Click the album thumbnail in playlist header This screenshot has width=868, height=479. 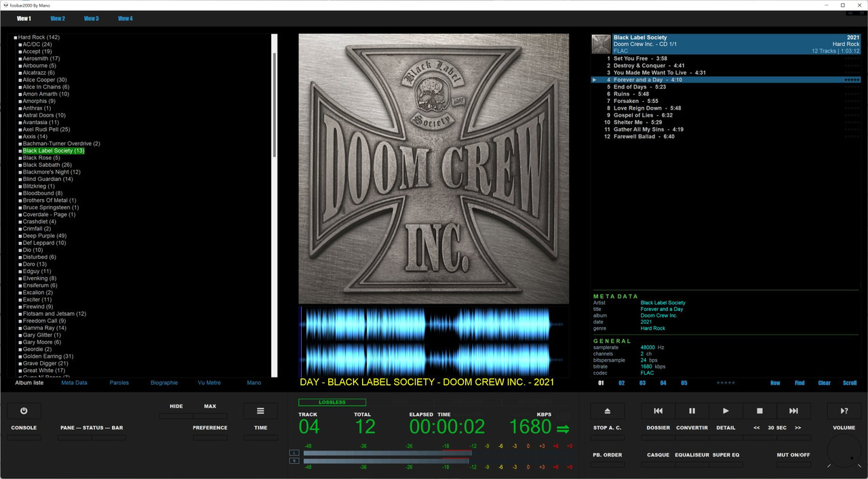click(x=601, y=44)
